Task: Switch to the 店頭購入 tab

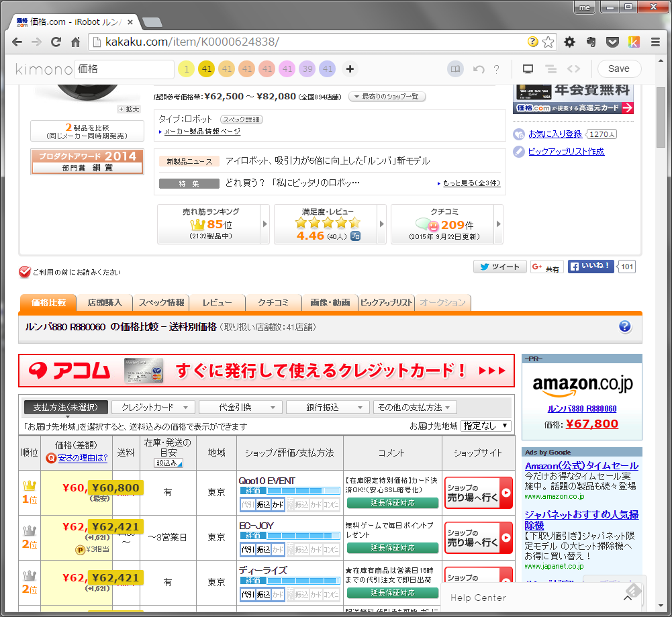Action: click(x=105, y=303)
